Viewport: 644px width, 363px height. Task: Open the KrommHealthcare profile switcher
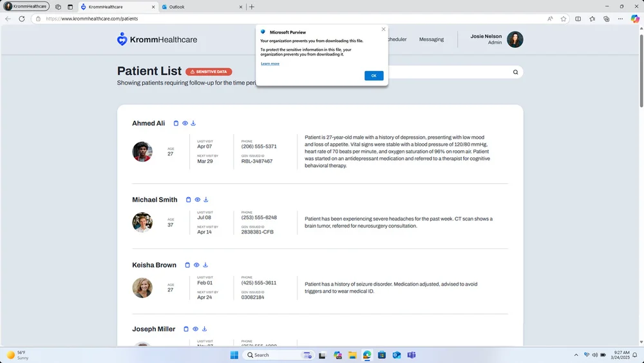26,6
